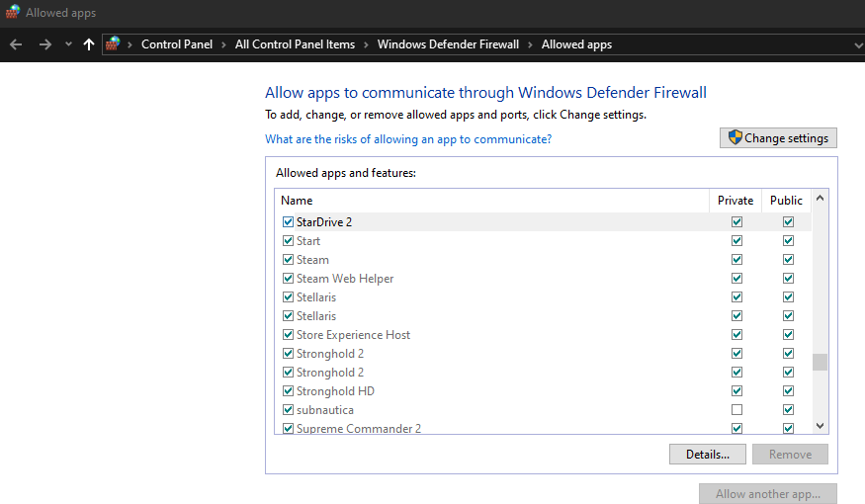Open the risks of allowing an app link
865x504 pixels.
[x=408, y=139]
